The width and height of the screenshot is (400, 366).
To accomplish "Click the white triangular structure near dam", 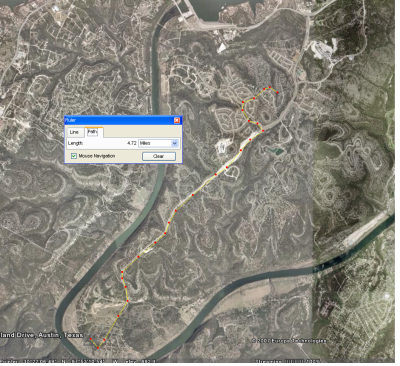I will click(222, 48).
